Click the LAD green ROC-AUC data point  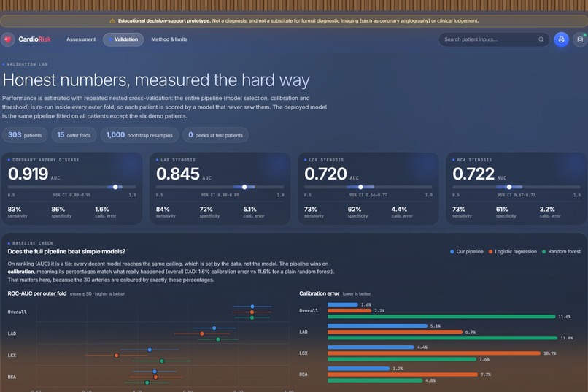(x=218, y=339)
